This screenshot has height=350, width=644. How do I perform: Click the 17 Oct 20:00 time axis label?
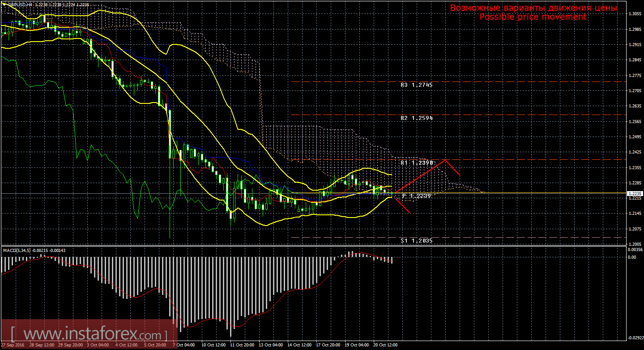[327, 346]
